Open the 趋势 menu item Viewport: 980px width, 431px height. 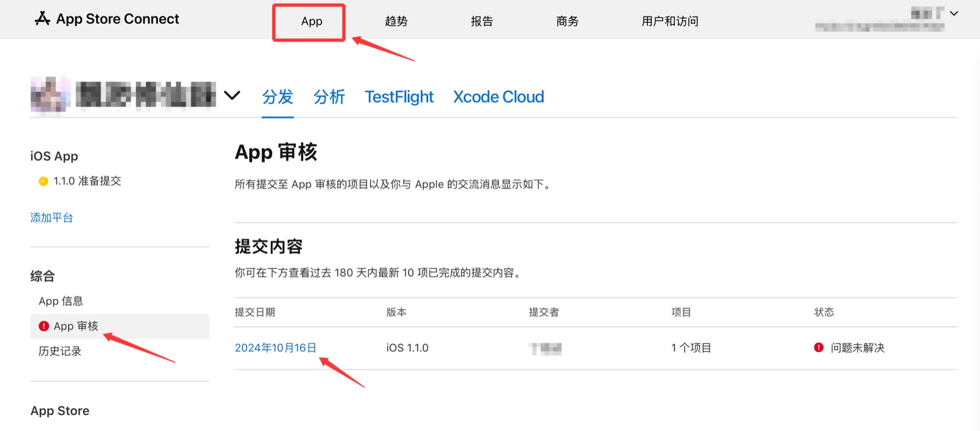coord(396,21)
